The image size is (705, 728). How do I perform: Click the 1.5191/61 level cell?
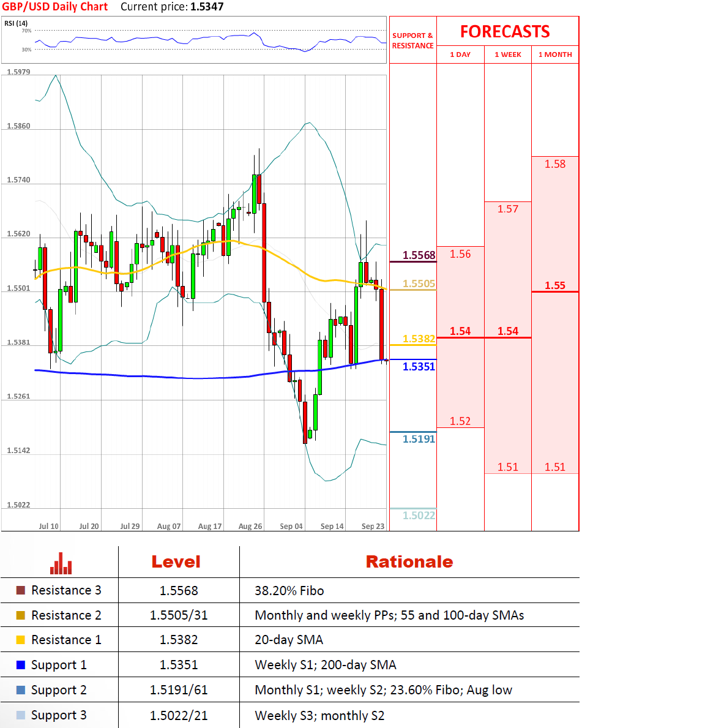click(179, 691)
